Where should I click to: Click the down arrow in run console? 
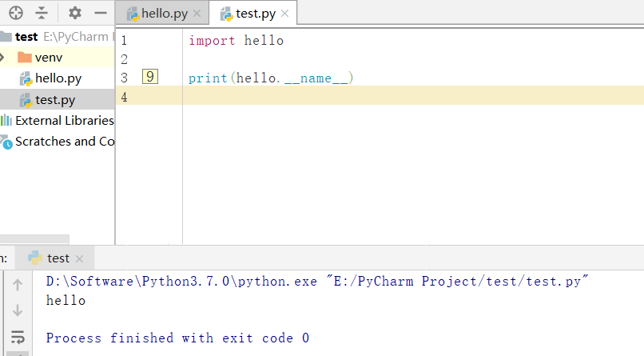coord(18,310)
